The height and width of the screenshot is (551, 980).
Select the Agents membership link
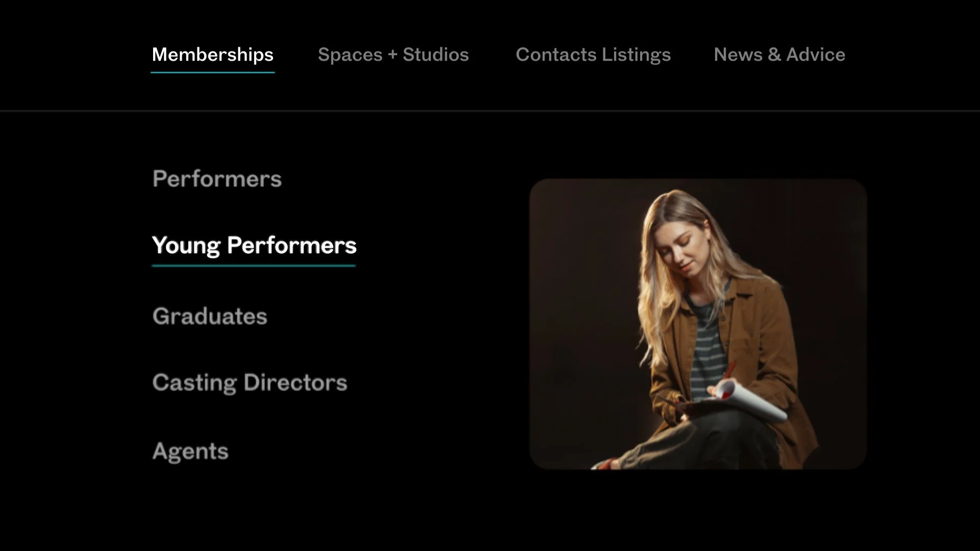(x=190, y=452)
